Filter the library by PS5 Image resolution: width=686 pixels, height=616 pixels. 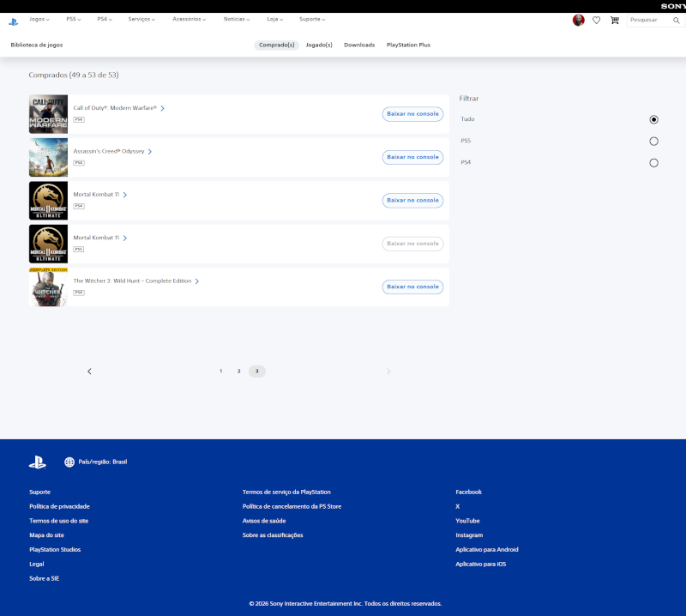[653, 141]
